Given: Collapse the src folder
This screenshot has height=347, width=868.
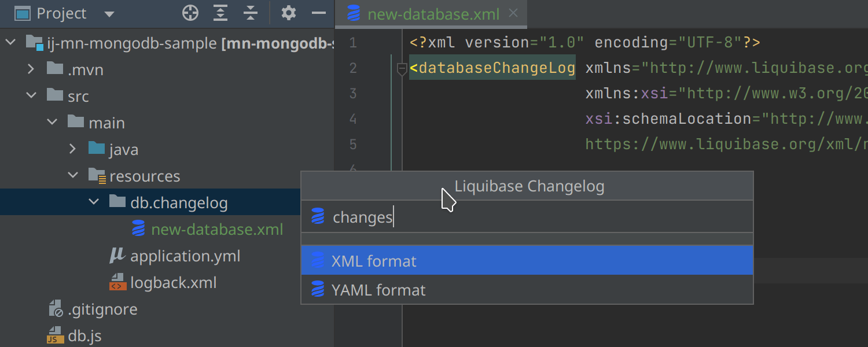Looking at the screenshot, I should click(x=31, y=96).
